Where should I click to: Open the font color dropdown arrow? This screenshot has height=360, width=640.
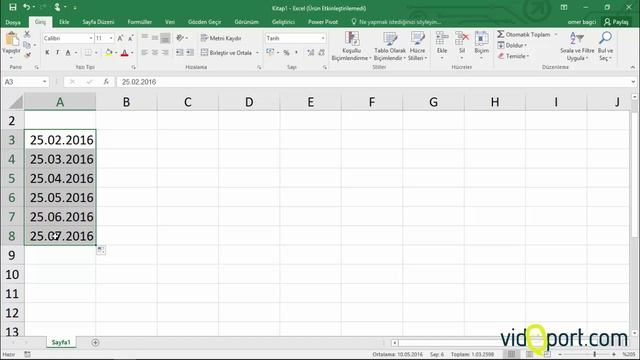click(x=132, y=53)
